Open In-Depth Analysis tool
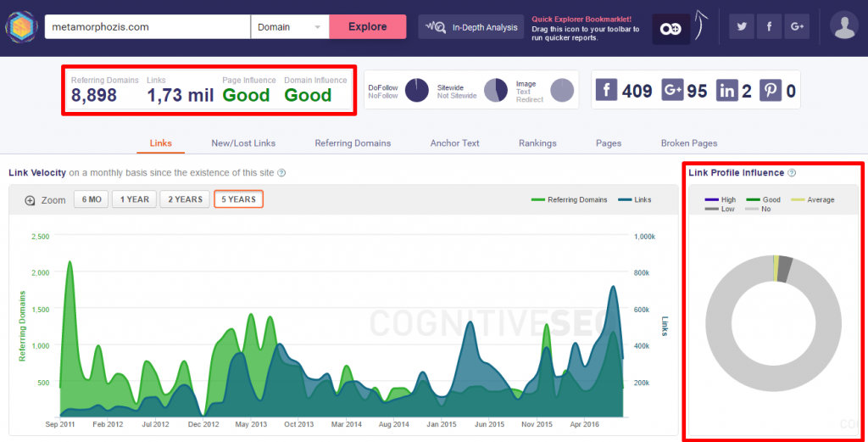This screenshot has width=868, height=442. click(471, 26)
